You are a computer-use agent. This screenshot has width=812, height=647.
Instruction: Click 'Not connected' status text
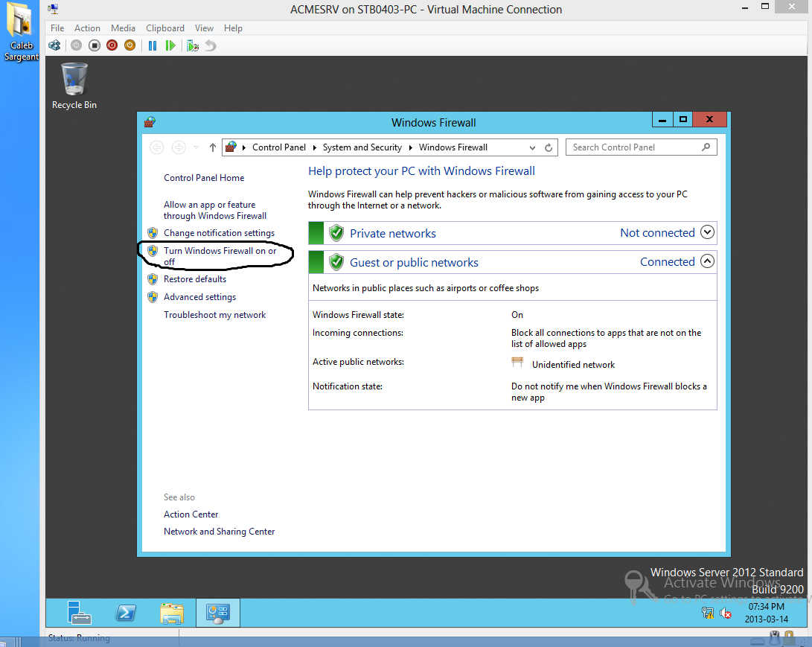657,232
